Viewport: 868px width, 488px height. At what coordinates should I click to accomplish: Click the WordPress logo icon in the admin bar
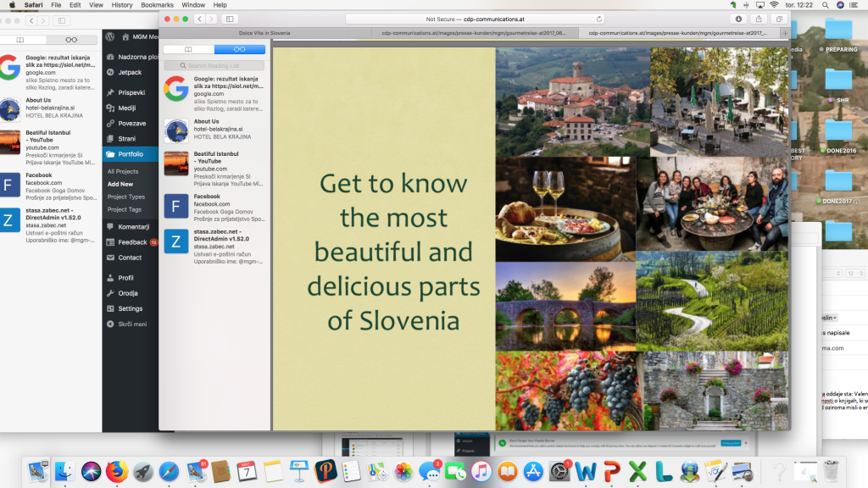(x=110, y=36)
